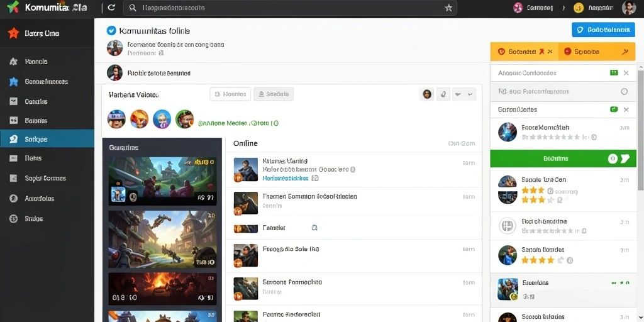
Task: Click the first outlined button in the toolbar
Action: (230, 94)
